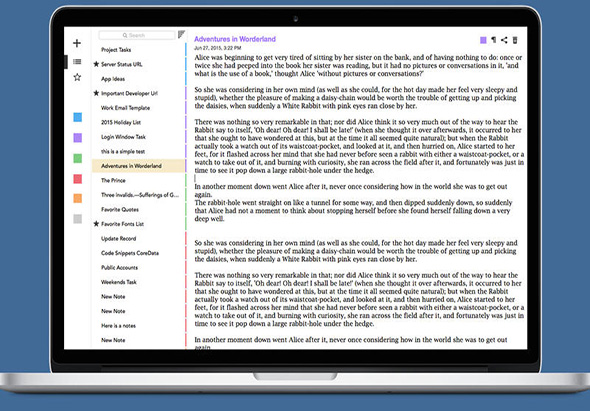Open Three Invalids—Sufferings note
This screenshot has width=590, height=411.
click(138, 195)
